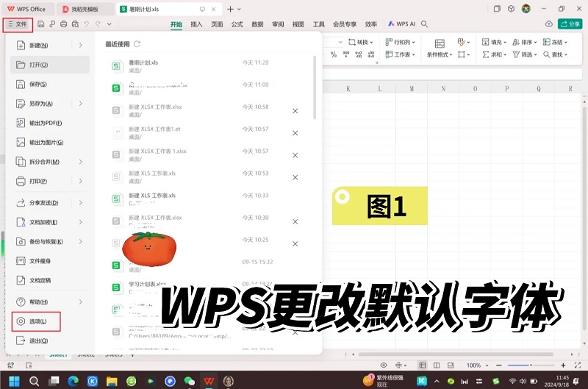588x389 pixels.
Task: Open File Explorer from the taskbar
Action: 112,381
